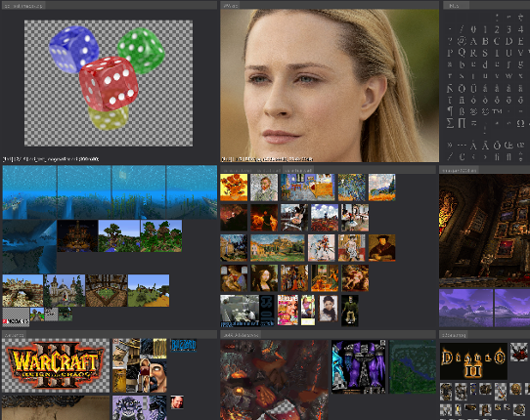Select the Bedroom in Arles painting
The image size is (530, 420).
click(x=308, y=188)
